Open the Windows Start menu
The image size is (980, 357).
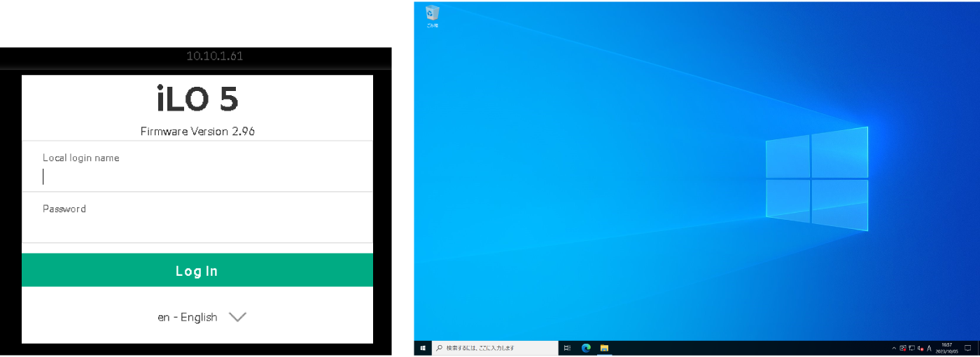[422, 348]
